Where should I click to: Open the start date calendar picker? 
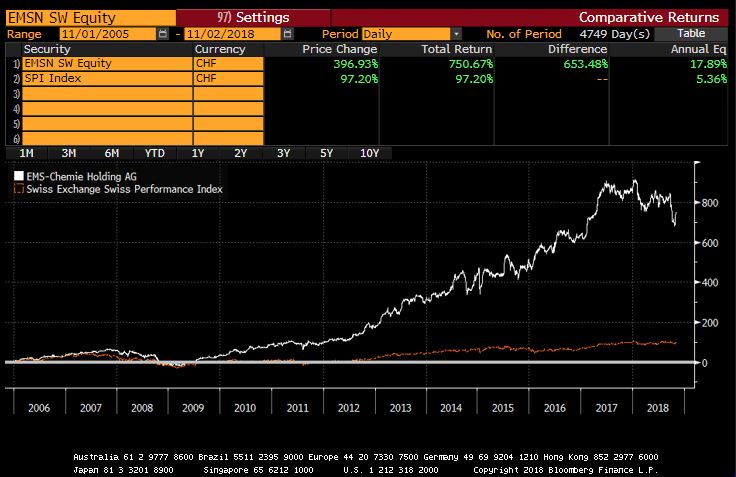pyautogui.click(x=163, y=34)
